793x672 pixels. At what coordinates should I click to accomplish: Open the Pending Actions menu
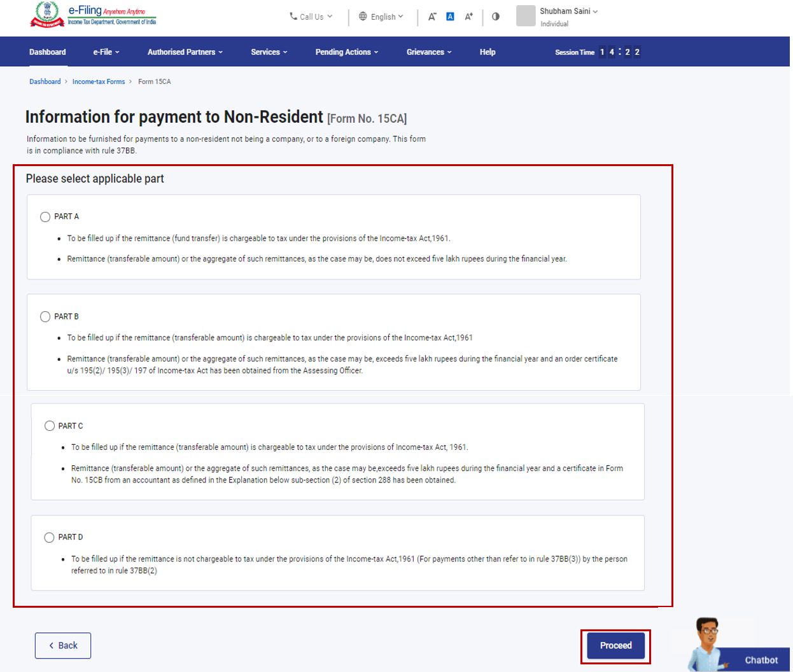coord(346,52)
